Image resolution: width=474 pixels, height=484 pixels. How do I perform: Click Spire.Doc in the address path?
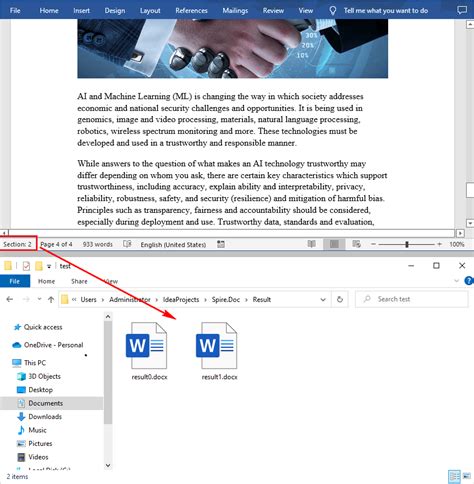226,299
